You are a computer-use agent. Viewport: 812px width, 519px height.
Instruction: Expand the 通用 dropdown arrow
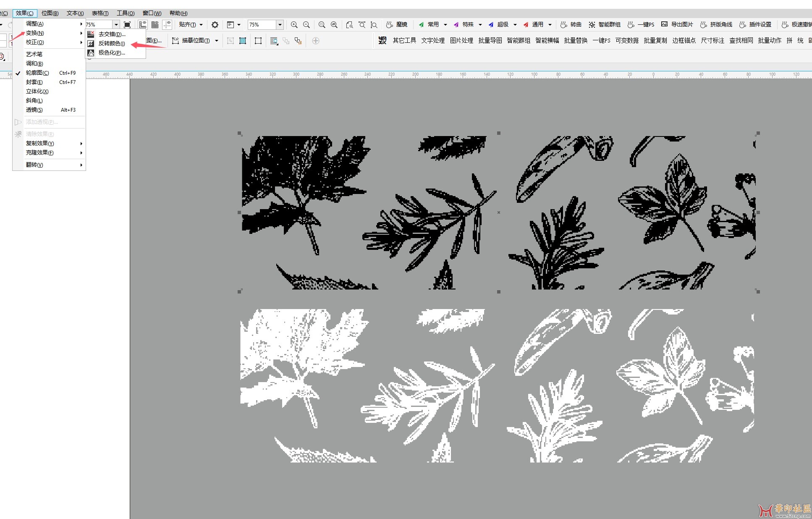coord(550,25)
